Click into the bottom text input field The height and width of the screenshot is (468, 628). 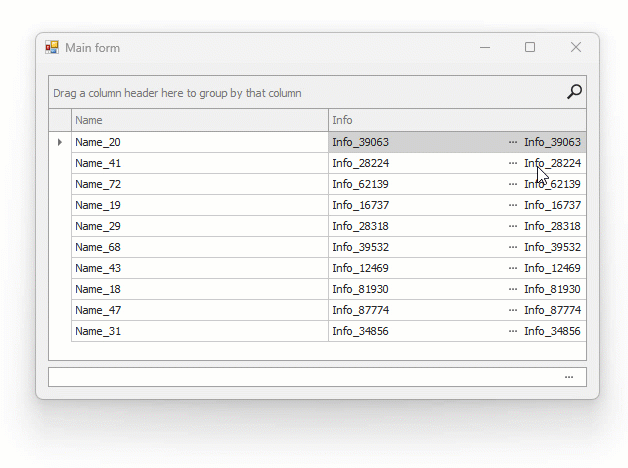point(300,377)
